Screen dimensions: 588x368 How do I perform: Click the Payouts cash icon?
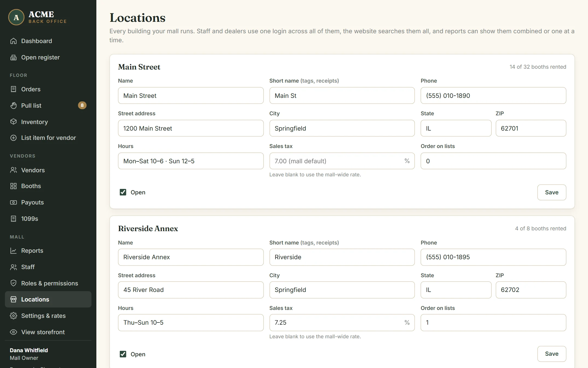[13, 202]
